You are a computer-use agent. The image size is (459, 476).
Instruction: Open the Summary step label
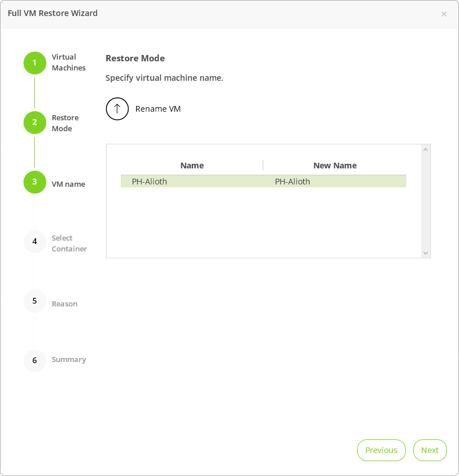69,360
